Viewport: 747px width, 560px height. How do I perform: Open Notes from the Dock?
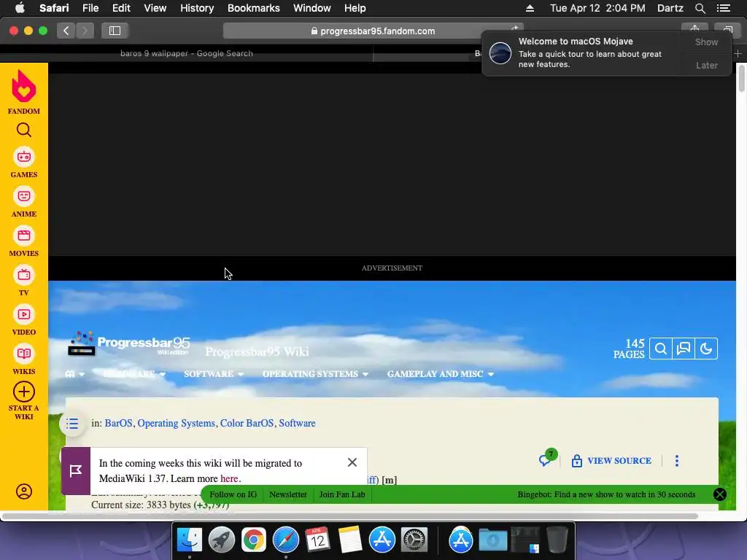coord(350,540)
